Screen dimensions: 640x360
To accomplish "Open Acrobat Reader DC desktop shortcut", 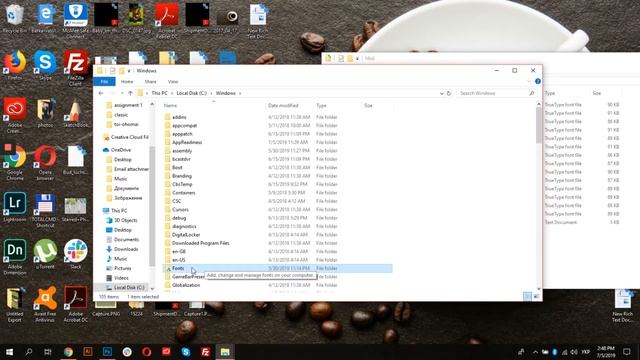I will coord(167,20).
